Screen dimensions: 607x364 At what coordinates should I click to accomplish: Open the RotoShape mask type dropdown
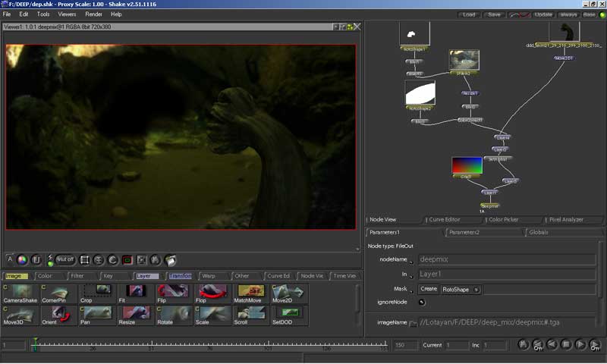461,290
